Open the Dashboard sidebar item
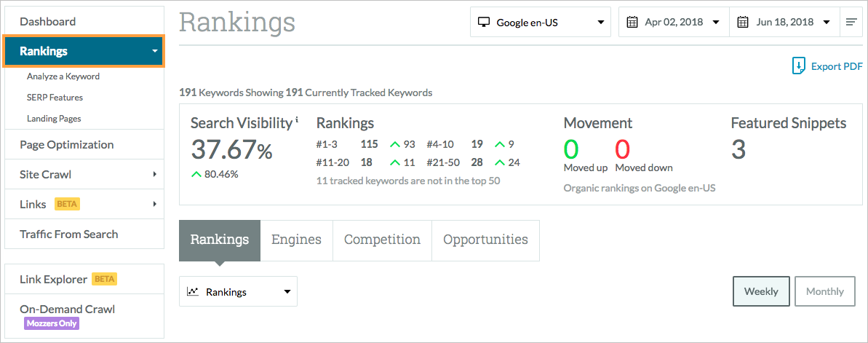The image size is (868, 343). pos(84,22)
